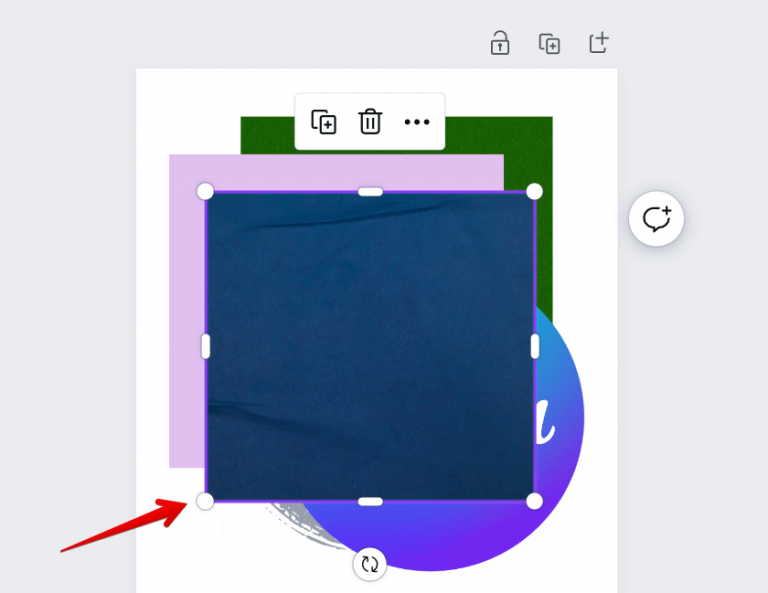This screenshot has width=768, height=593.
Task: Duplicate selected element in floating toolbar
Action: tap(324, 121)
